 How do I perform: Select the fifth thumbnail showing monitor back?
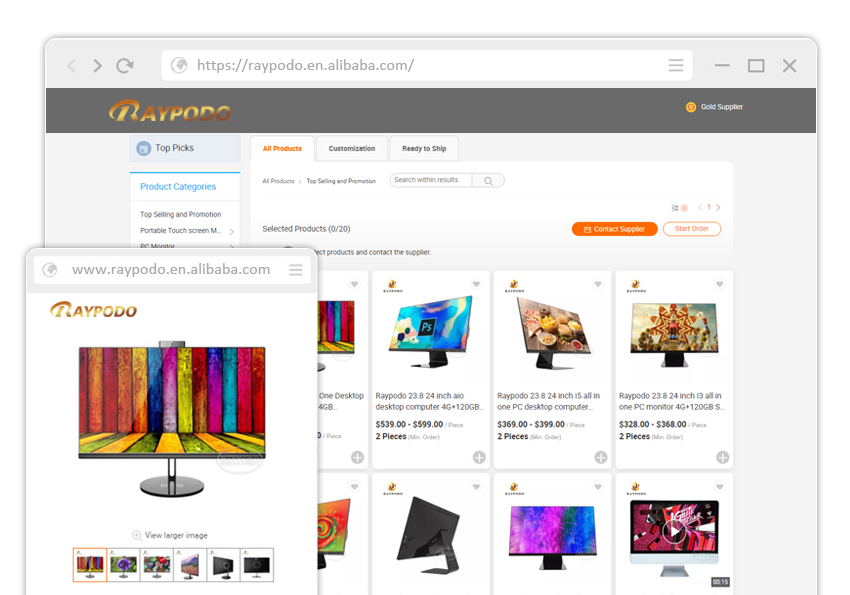click(223, 565)
